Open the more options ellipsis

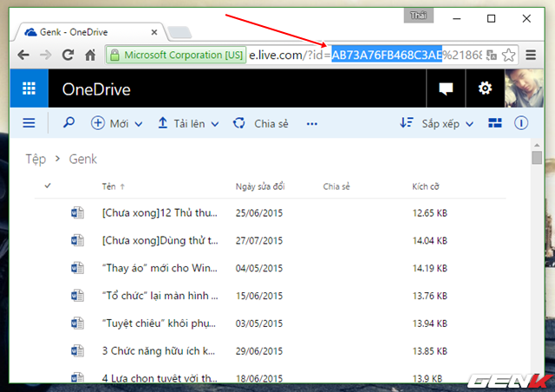[312, 124]
